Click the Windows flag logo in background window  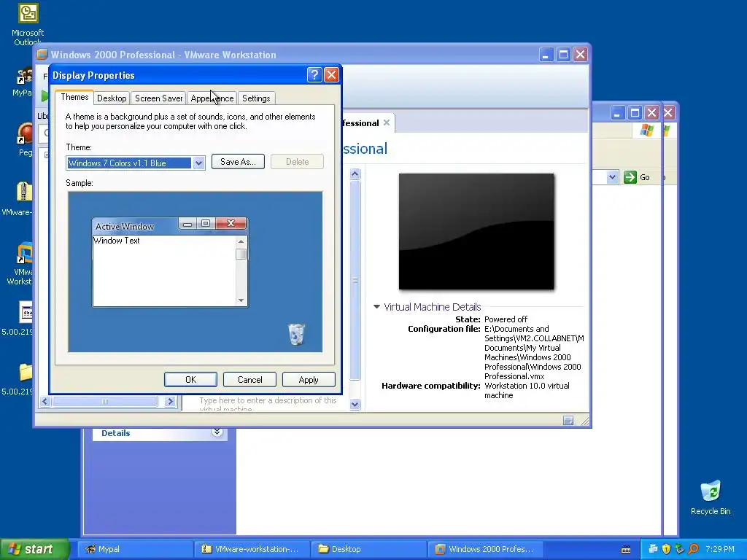646,130
